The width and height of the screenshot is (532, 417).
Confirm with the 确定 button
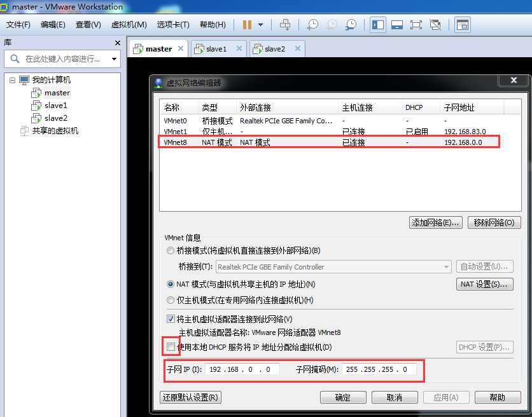(343, 397)
